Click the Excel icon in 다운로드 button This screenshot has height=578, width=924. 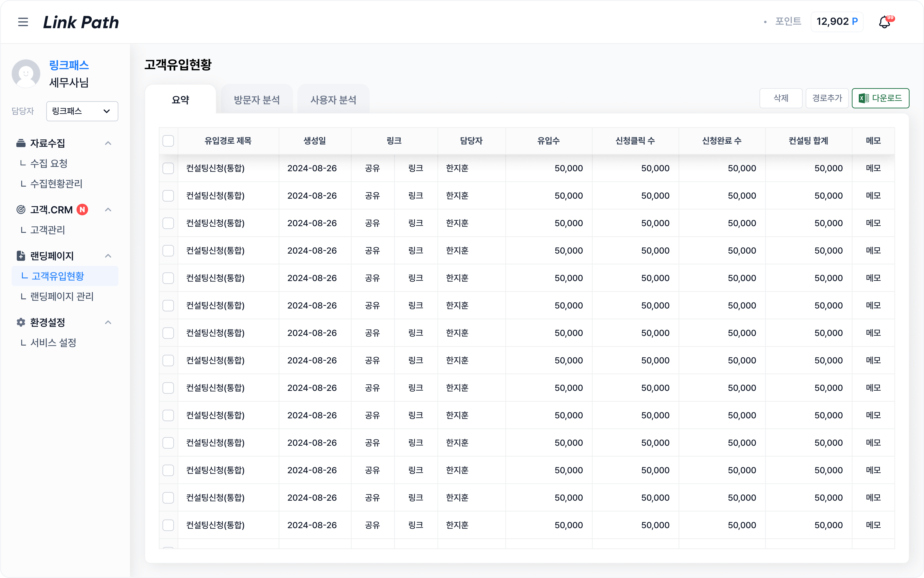(x=863, y=98)
